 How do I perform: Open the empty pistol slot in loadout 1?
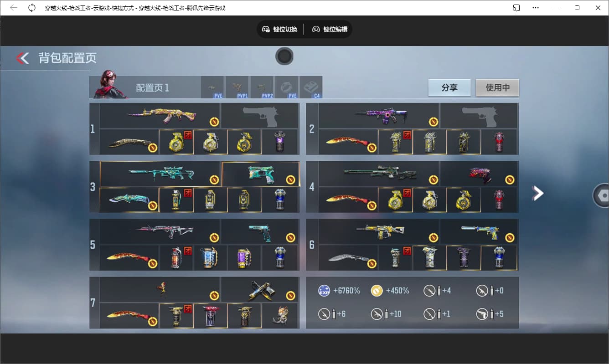[x=260, y=116]
